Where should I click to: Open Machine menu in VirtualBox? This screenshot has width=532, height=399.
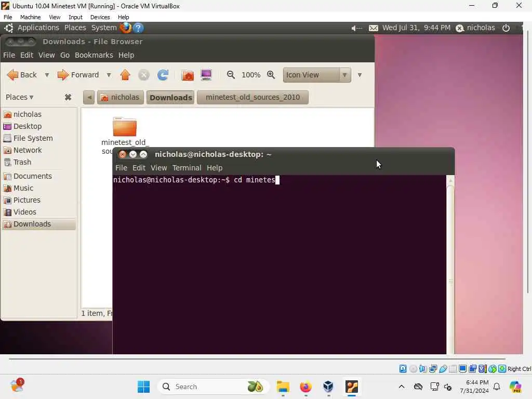click(x=31, y=17)
